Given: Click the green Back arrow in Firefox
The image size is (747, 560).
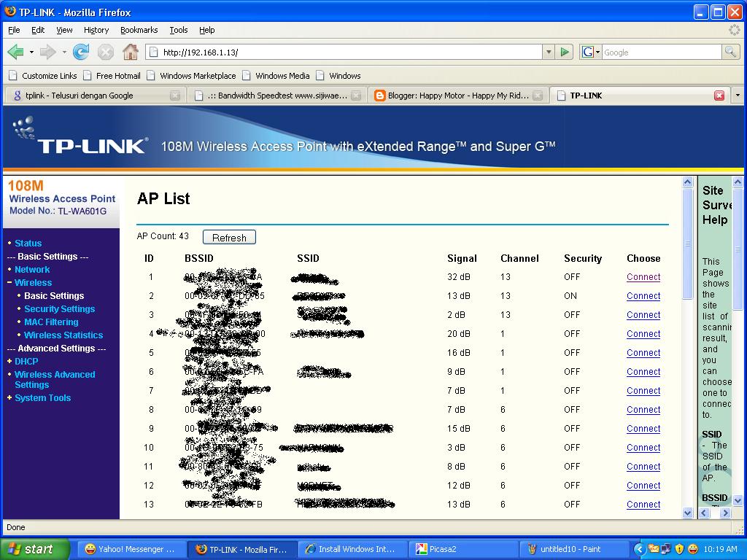Looking at the screenshot, I should pos(16,52).
